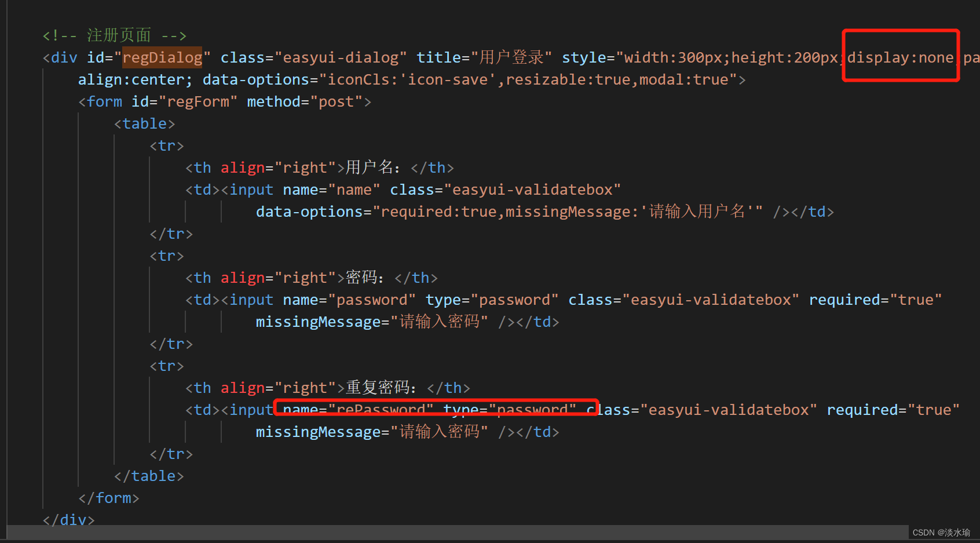Click the closing </form> tag
The width and height of the screenshot is (980, 543).
click(x=109, y=498)
